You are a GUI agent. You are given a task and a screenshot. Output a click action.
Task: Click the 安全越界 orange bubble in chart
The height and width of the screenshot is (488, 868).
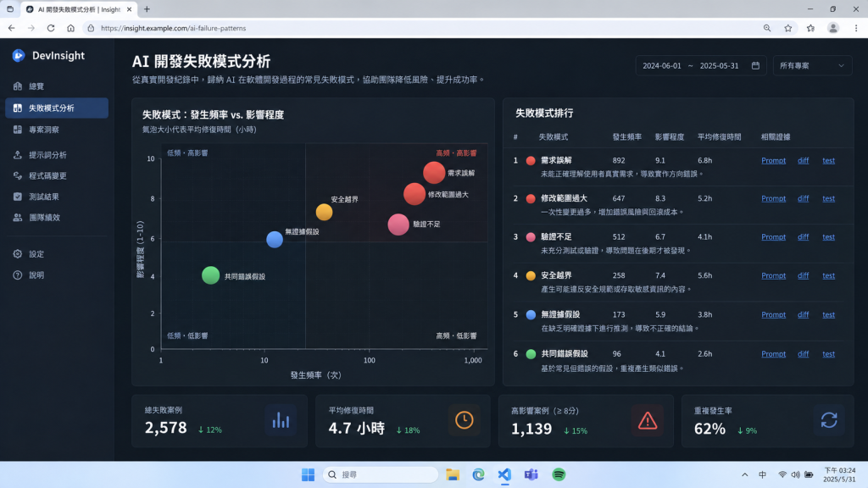pos(325,212)
